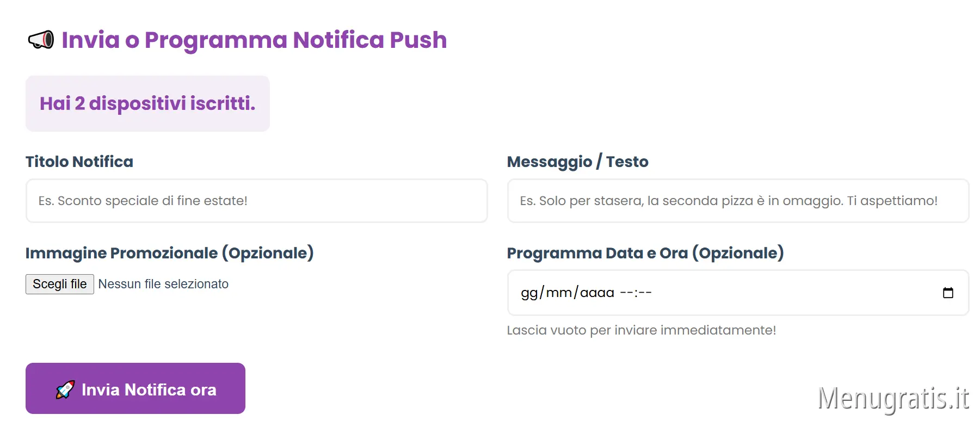Click 'Scegli file' to choose a promotional image
980x427 pixels.
[59, 283]
